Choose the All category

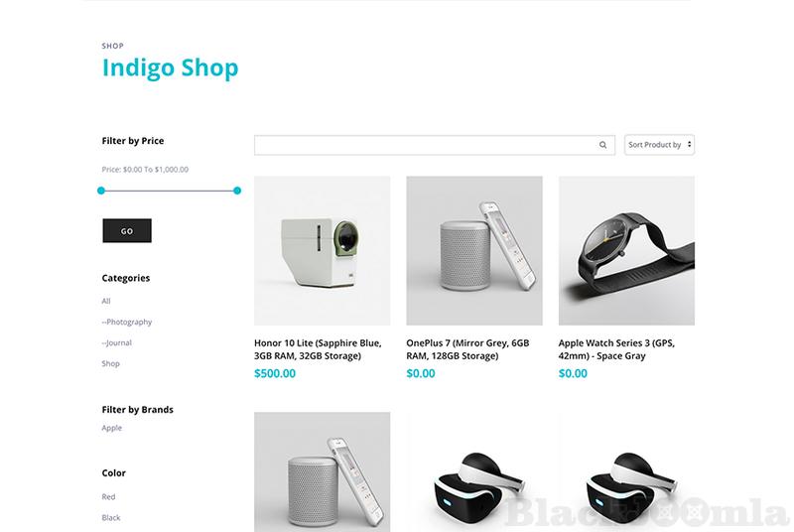click(x=106, y=301)
